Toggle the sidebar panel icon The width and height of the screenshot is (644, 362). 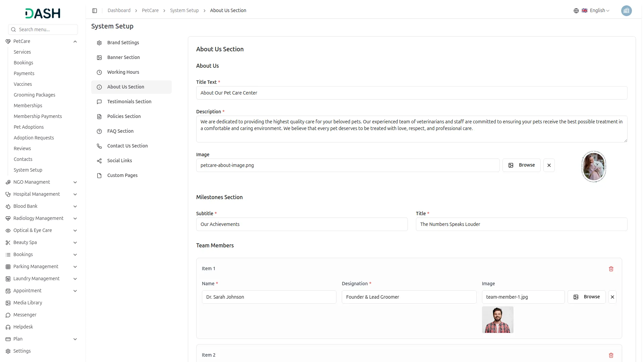click(x=95, y=11)
